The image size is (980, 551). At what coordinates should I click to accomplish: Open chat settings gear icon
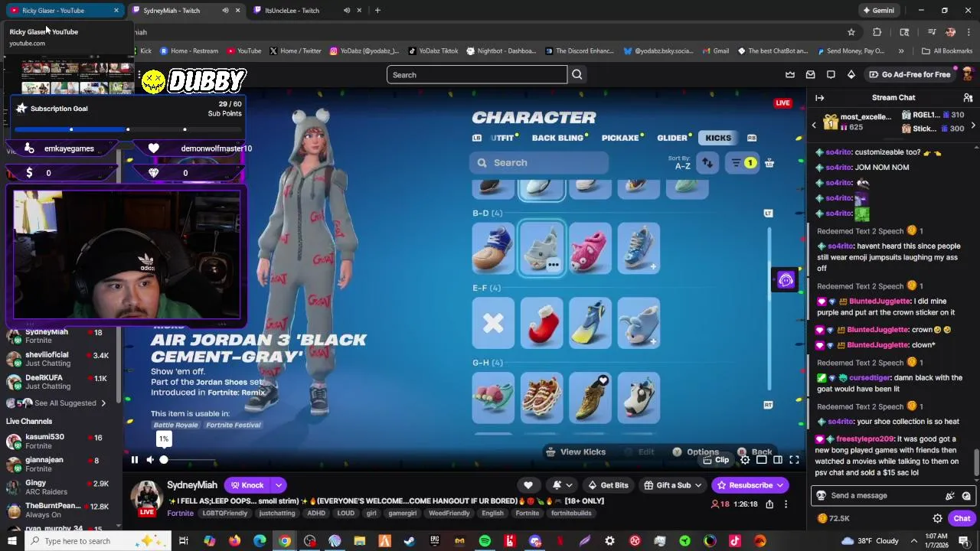(x=938, y=518)
